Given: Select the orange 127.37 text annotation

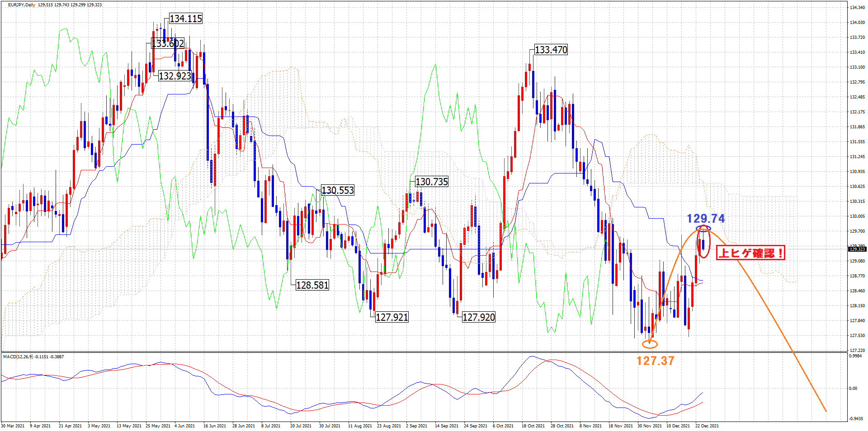Looking at the screenshot, I should coord(655,361).
